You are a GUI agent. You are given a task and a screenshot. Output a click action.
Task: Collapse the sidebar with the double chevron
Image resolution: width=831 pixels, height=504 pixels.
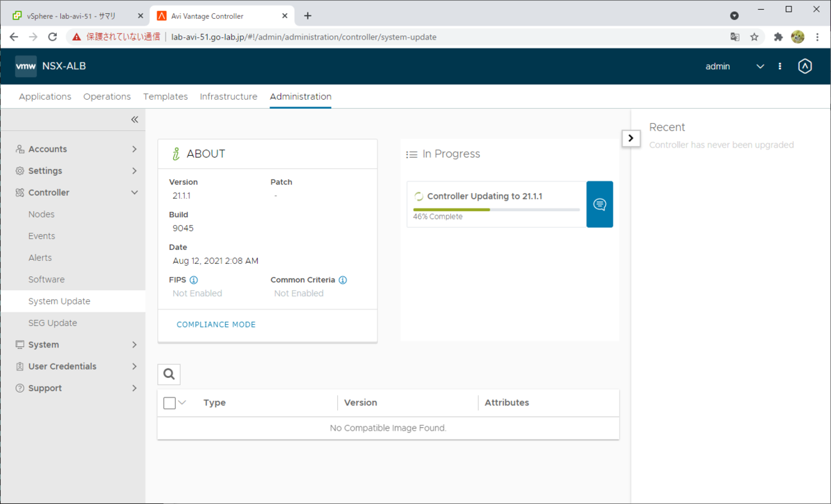pyautogui.click(x=134, y=119)
